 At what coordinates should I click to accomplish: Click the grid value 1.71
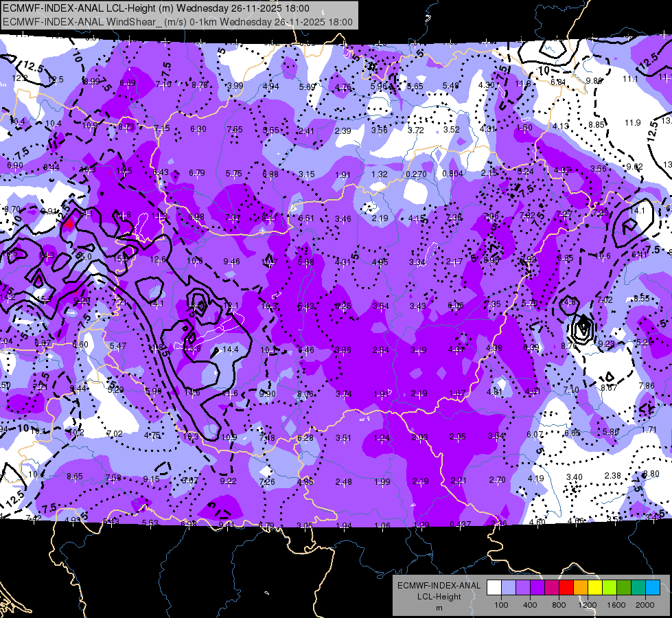click(649, 429)
